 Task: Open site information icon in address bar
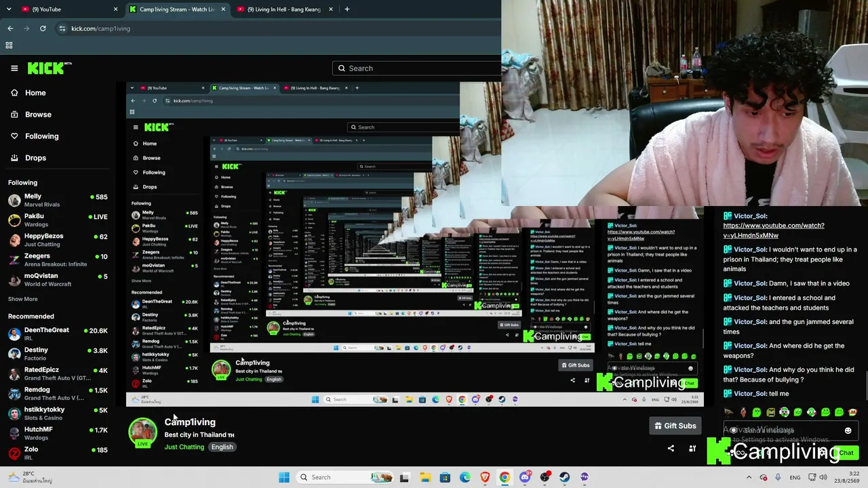[x=62, y=28]
